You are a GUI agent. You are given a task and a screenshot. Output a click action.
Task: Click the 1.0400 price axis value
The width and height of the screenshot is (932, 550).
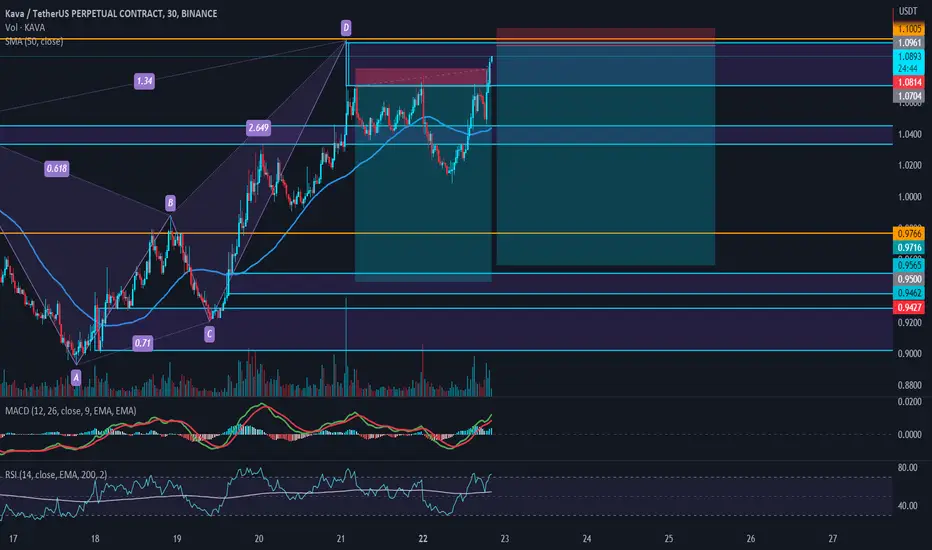point(910,134)
